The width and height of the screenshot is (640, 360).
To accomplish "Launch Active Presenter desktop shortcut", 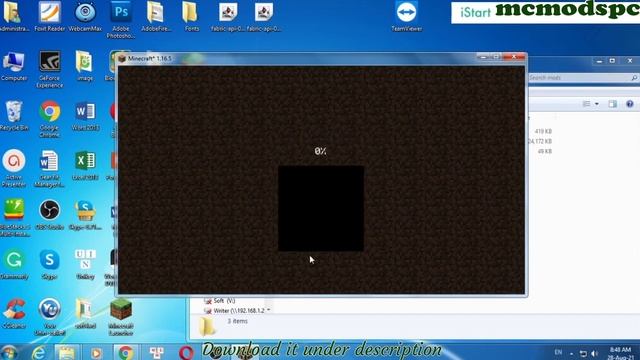I will [x=14, y=168].
